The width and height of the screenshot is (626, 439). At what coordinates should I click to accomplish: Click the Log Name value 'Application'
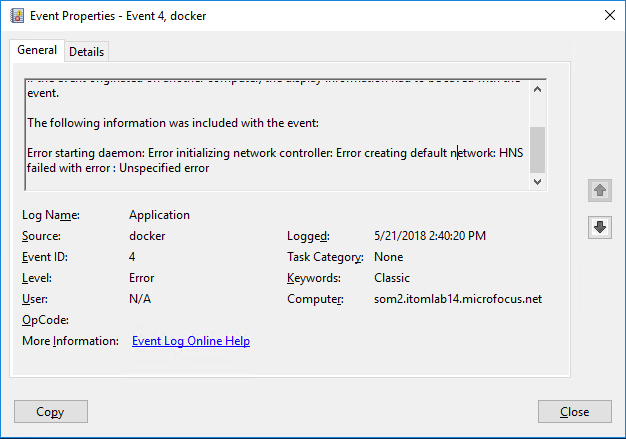pyautogui.click(x=159, y=215)
